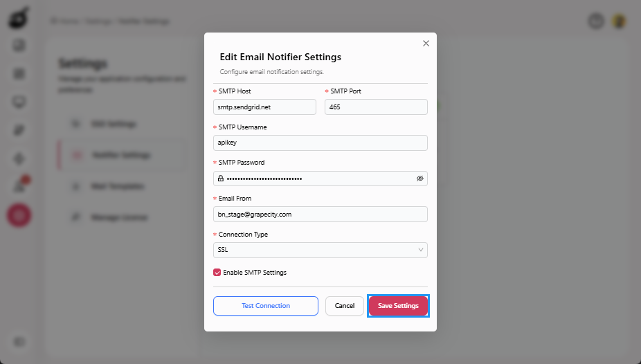The height and width of the screenshot is (364, 641).
Task: Click the 'Email From' label
Action: 235,199
